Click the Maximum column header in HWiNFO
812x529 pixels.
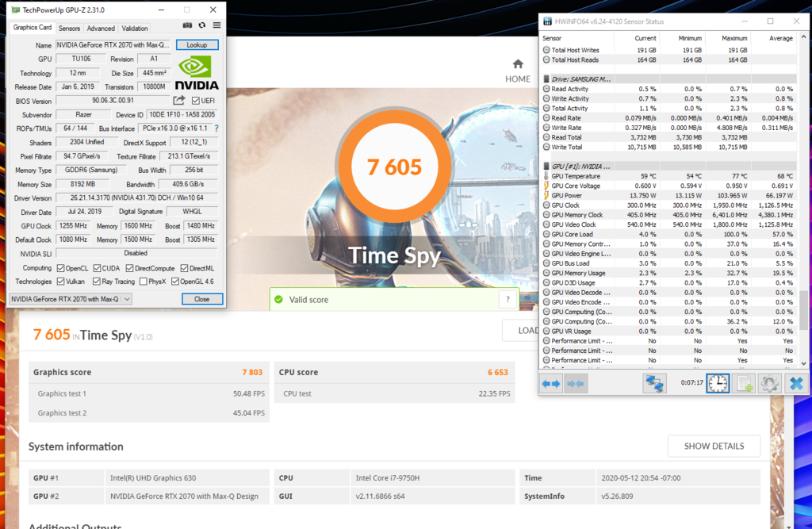coord(733,38)
